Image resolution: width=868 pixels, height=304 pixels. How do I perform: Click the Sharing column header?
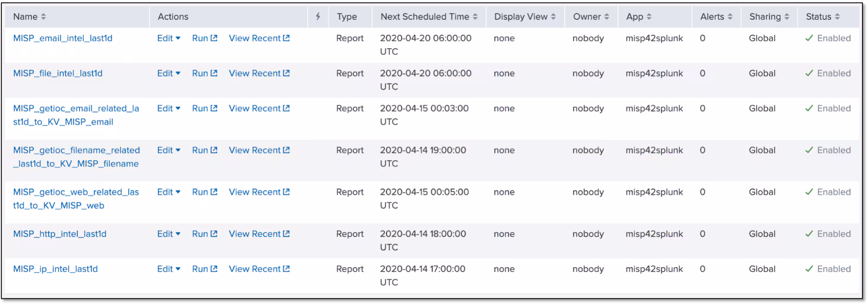coord(765,16)
